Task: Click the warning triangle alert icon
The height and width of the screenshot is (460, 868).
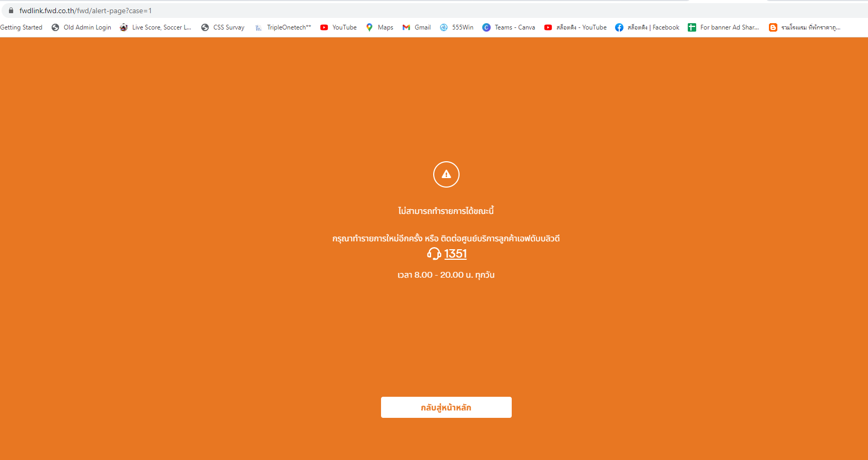Action: 446,174
